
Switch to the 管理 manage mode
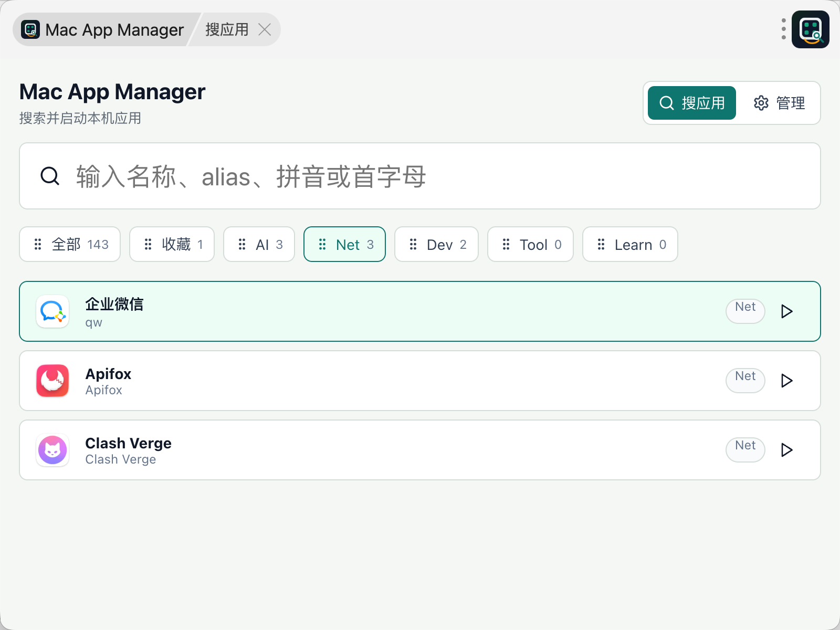(779, 103)
